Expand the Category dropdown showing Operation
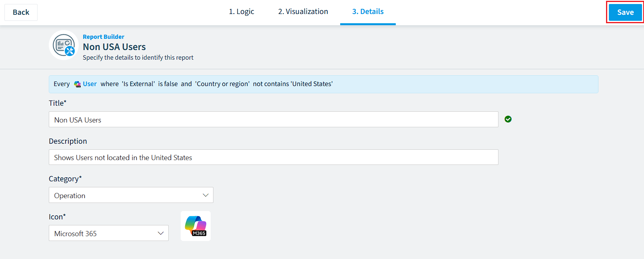The image size is (644, 259). tap(131, 195)
